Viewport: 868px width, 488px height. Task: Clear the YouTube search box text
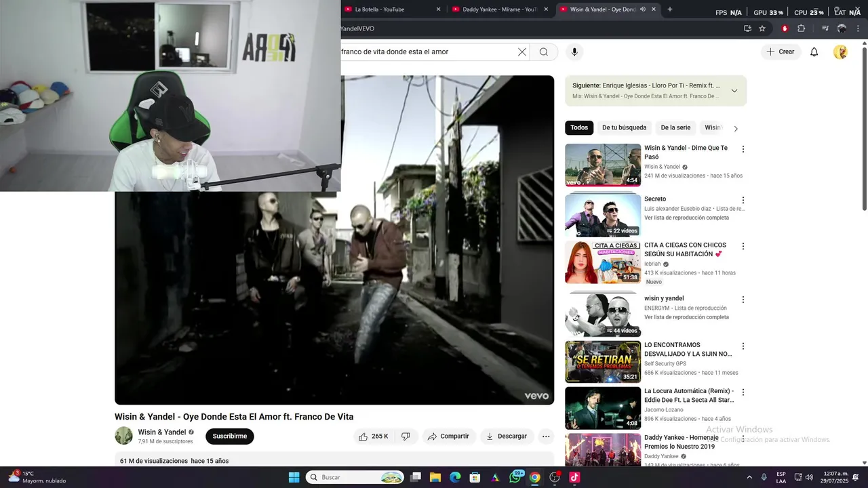[522, 52]
